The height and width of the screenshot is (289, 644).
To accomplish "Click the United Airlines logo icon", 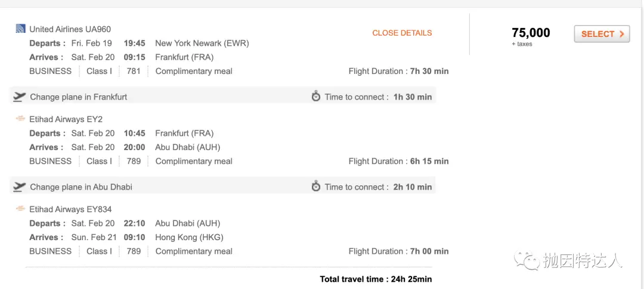I will pyautogui.click(x=20, y=29).
